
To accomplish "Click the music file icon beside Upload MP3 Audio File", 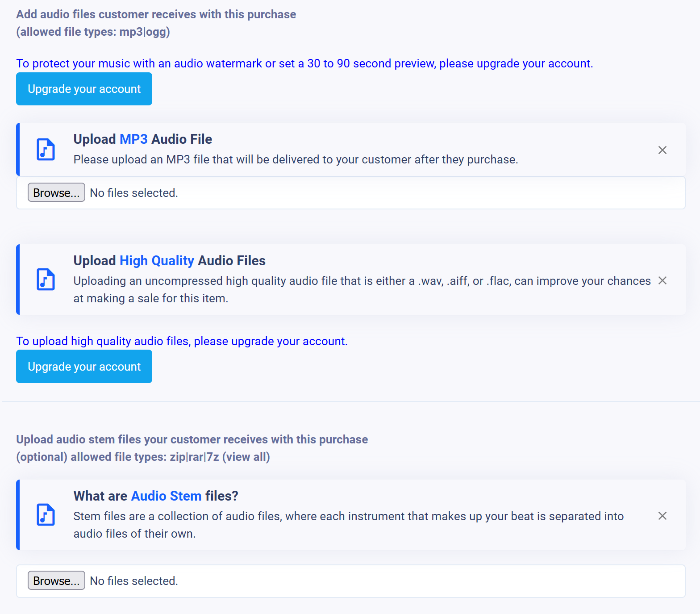I will tap(46, 150).
